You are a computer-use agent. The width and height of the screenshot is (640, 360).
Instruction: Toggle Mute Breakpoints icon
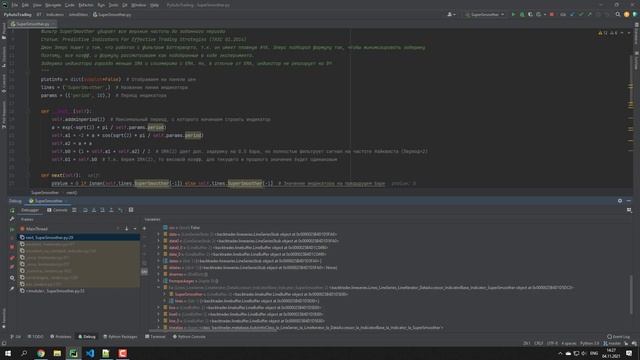12,267
